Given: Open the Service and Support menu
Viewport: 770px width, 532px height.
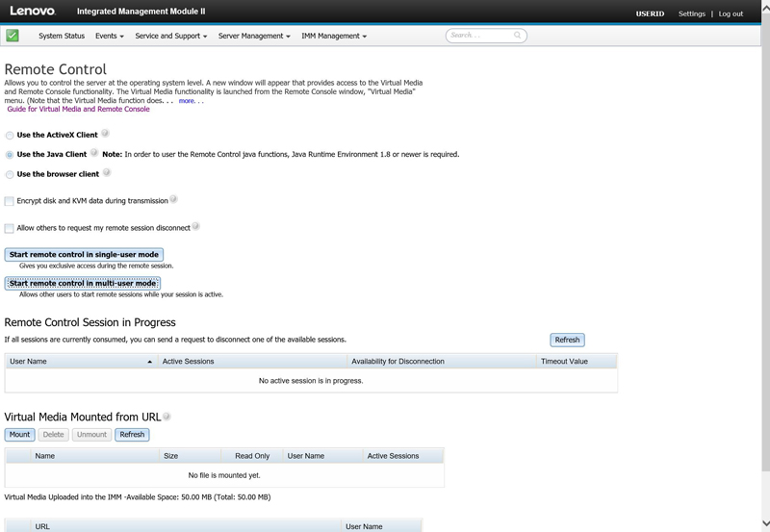Looking at the screenshot, I should (x=171, y=37).
